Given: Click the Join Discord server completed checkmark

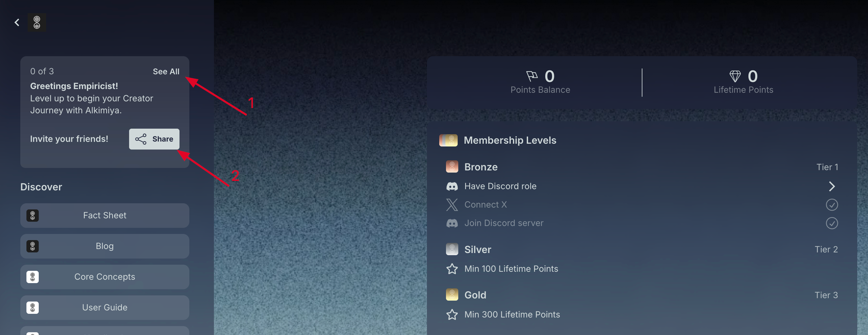Looking at the screenshot, I should [832, 223].
